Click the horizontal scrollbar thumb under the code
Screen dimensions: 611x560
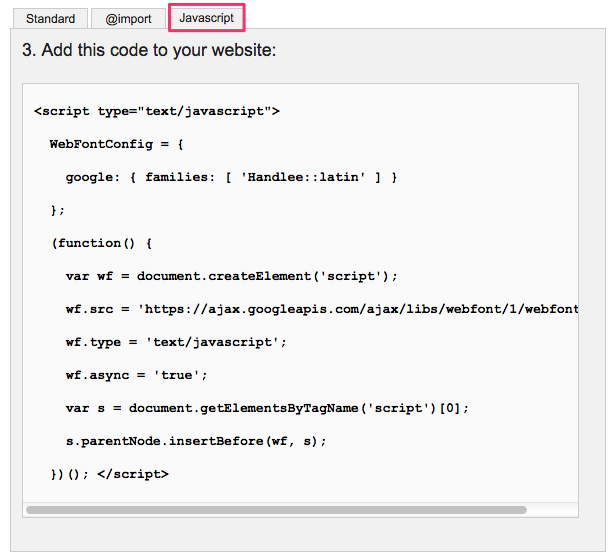pos(276,509)
